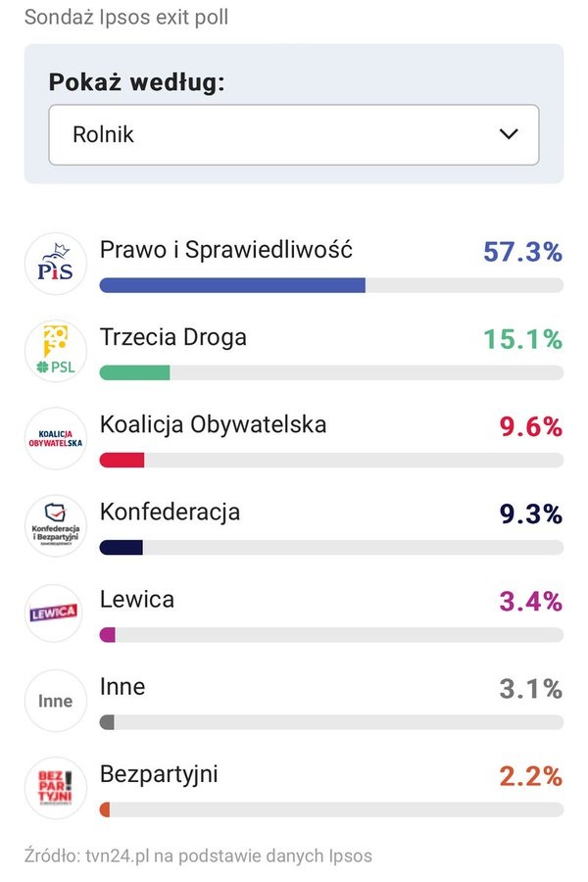Screen dimensions: 588x882
Task: Click the Koalicja Obywatelska logo
Action: tap(56, 439)
